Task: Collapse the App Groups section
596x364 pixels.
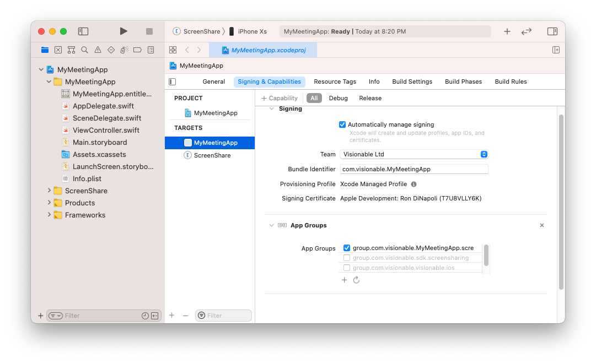Action: pyautogui.click(x=271, y=225)
